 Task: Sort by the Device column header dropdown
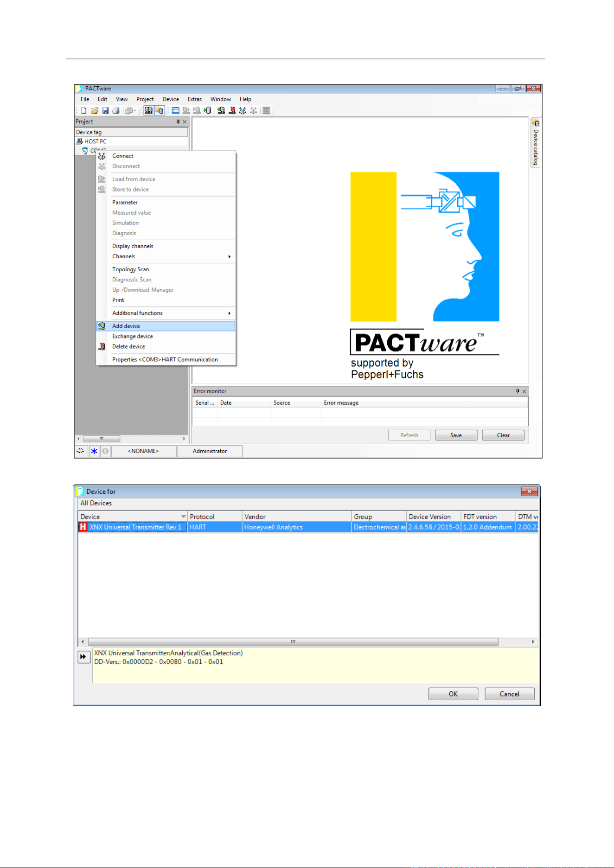coord(184,517)
